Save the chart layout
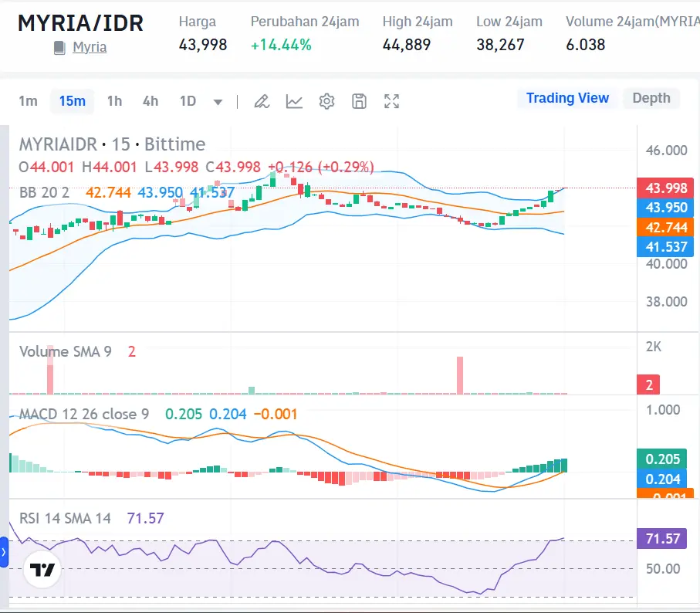 click(359, 101)
